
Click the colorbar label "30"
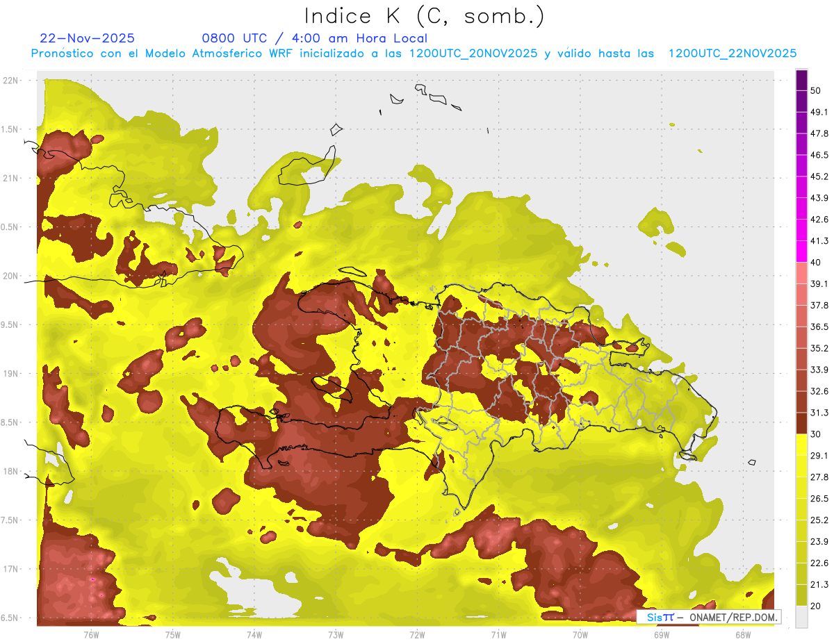tap(816, 434)
